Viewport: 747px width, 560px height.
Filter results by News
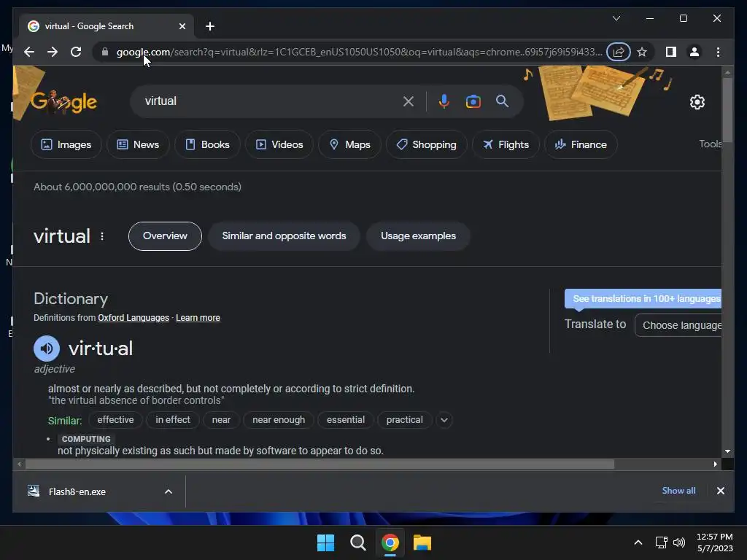tap(138, 144)
